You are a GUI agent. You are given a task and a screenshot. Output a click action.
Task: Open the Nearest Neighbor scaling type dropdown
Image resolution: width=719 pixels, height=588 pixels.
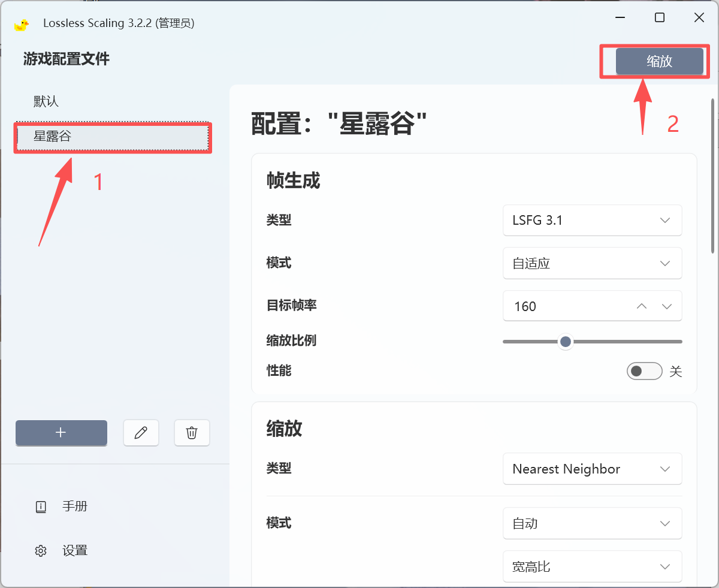pyautogui.click(x=592, y=469)
